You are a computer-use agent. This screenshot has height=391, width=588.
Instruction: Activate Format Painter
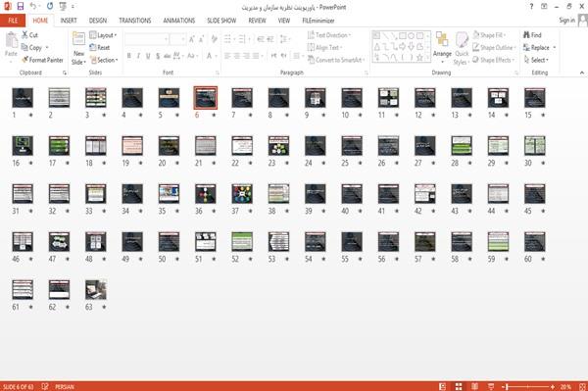click(42, 60)
